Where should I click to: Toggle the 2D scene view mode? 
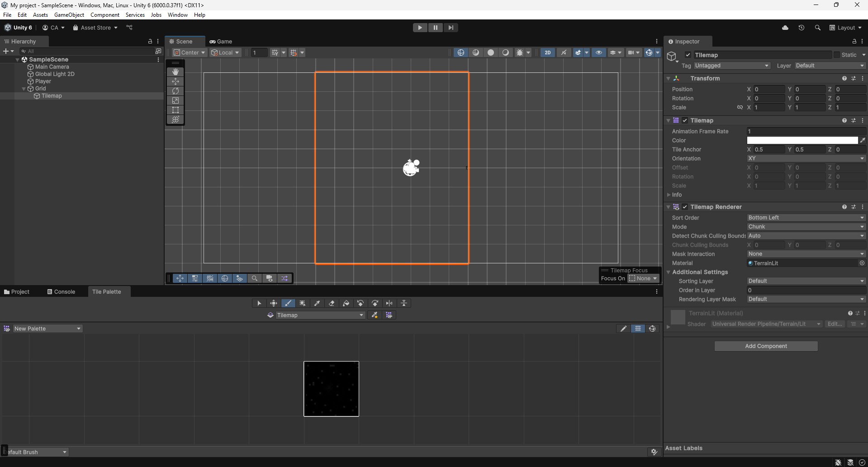(x=547, y=52)
